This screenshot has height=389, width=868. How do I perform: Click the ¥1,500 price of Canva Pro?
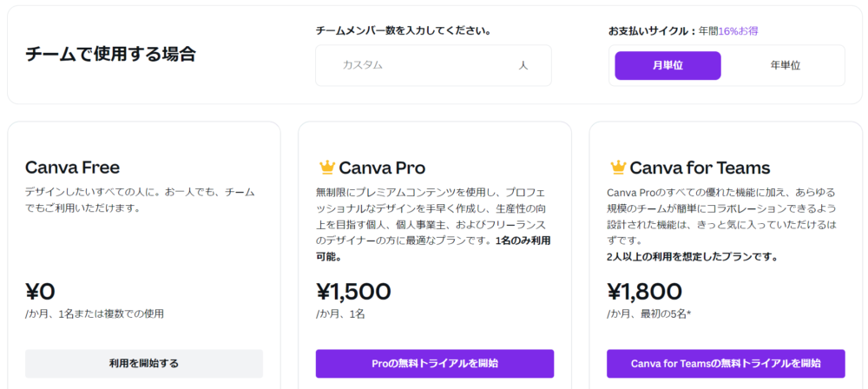[353, 292]
